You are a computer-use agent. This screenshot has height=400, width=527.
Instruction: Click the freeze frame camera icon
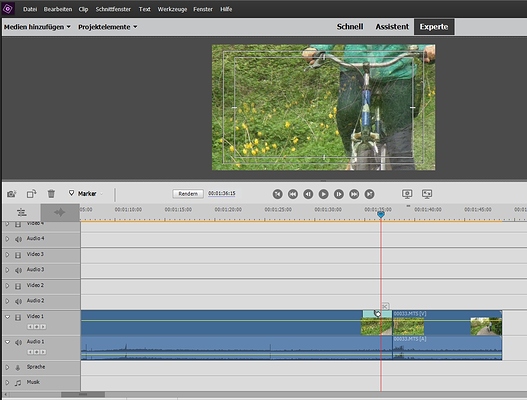11,194
